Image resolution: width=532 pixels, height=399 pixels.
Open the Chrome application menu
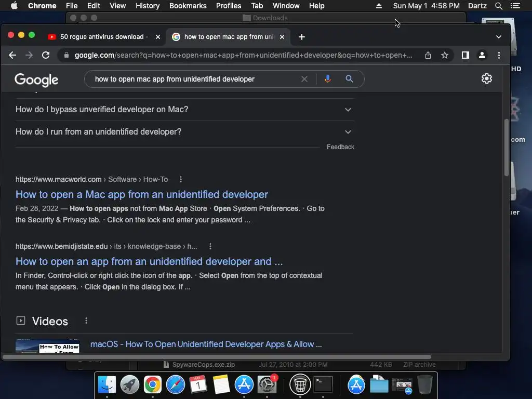tap(42, 6)
